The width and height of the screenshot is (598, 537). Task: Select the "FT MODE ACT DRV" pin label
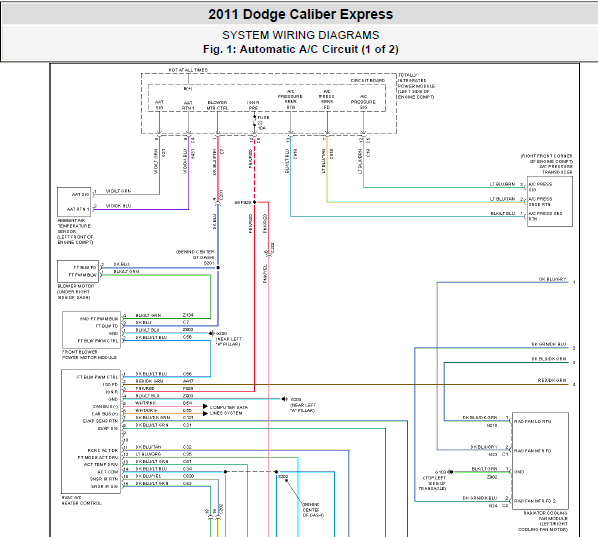click(98, 457)
